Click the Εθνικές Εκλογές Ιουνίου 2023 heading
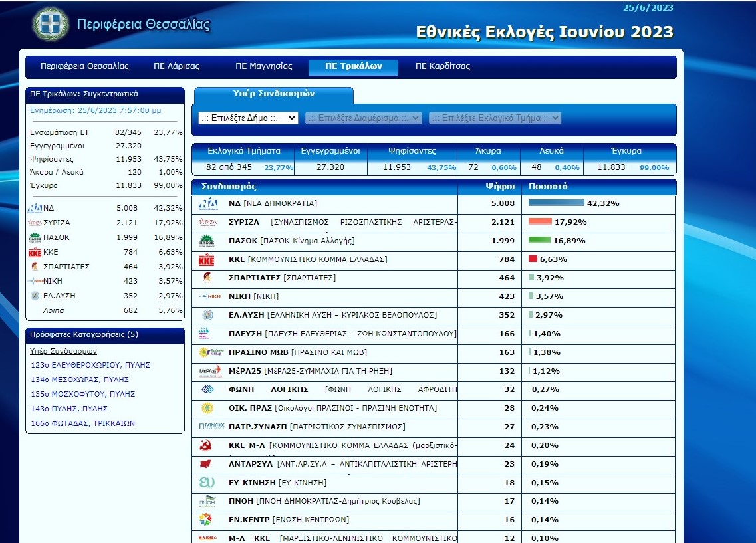 pyautogui.click(x=545, y=32)
